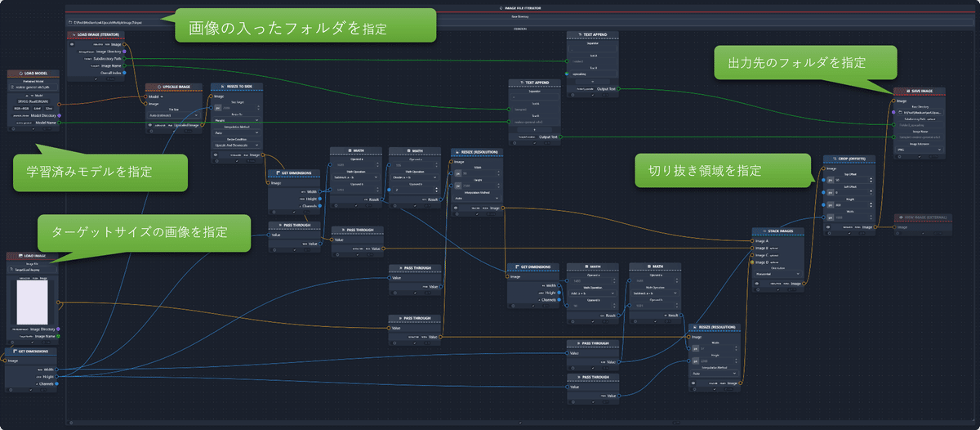Click Image File field in lower Load Image node
980x430 pixels.
click(x=32, y=269)
